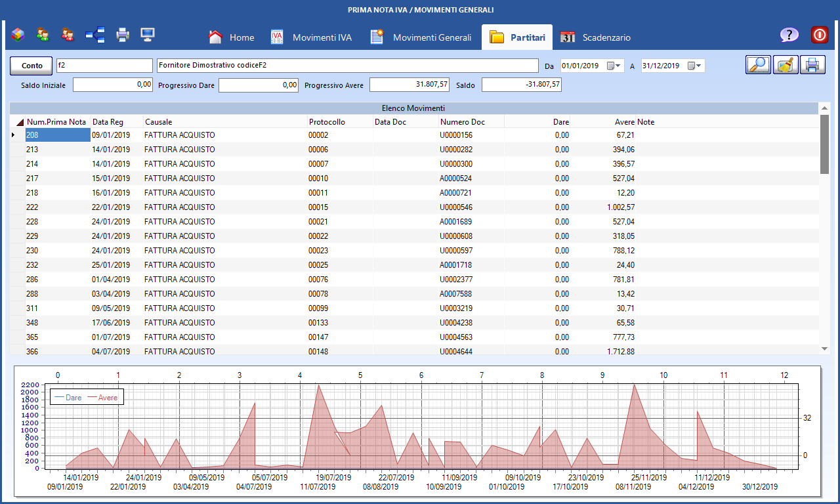Open the search magnifier tool
The image size is (840, 504).
(758, 65)
